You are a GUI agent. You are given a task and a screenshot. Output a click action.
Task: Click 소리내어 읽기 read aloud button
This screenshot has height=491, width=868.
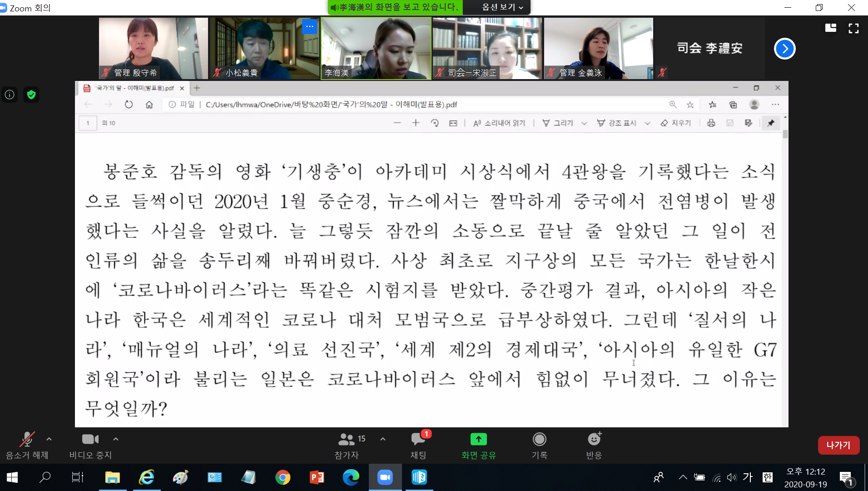pos(499,123)
